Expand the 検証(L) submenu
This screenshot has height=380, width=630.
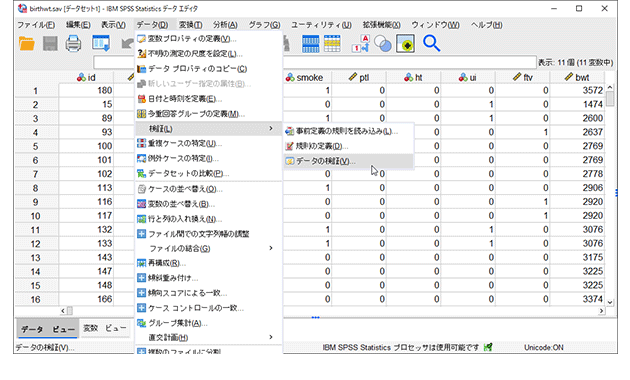pos(208,129)
